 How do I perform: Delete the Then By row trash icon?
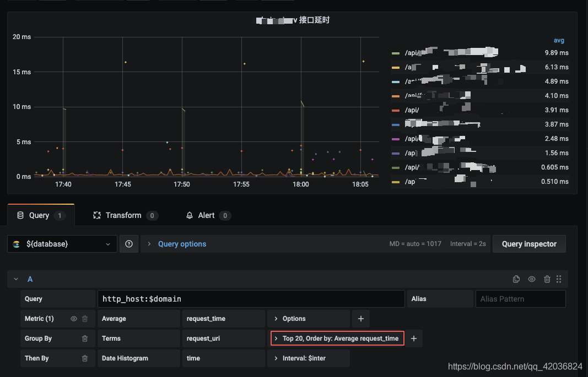point(85,358)
